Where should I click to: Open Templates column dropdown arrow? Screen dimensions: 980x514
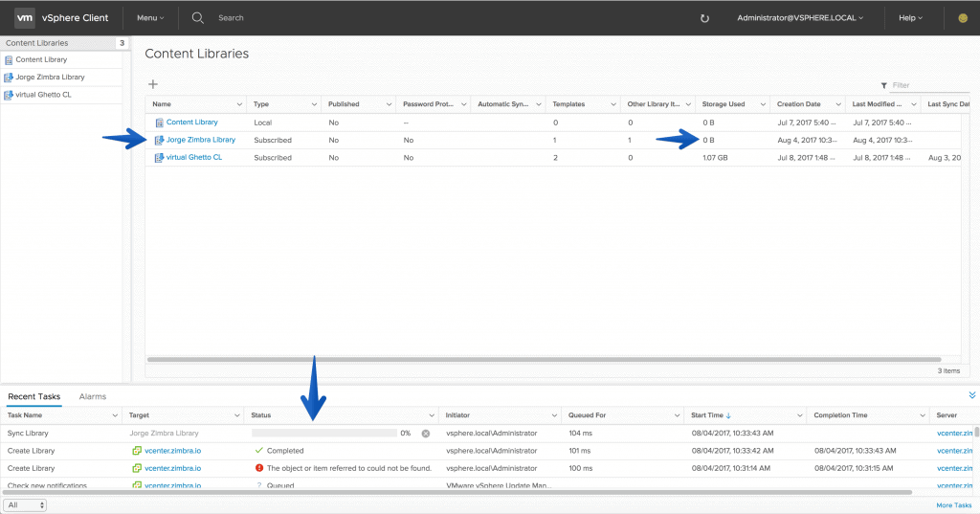pyautogui.click(x=613, y=104)
